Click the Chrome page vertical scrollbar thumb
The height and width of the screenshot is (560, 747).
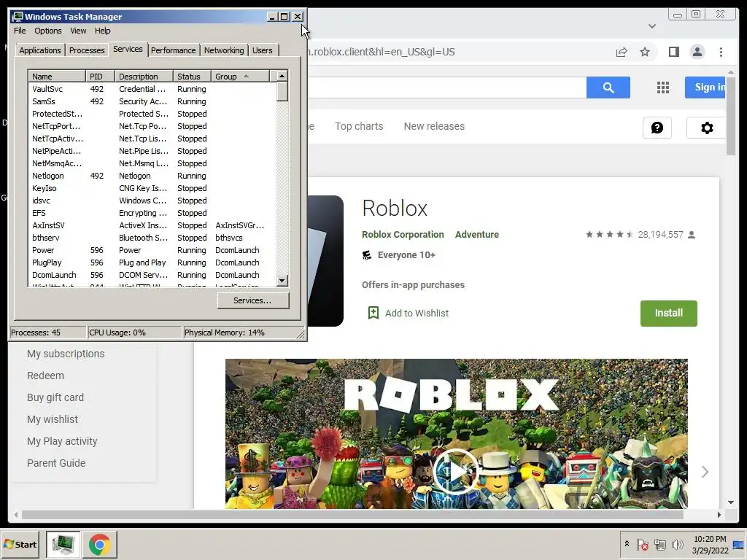click(x=731, y=115)
